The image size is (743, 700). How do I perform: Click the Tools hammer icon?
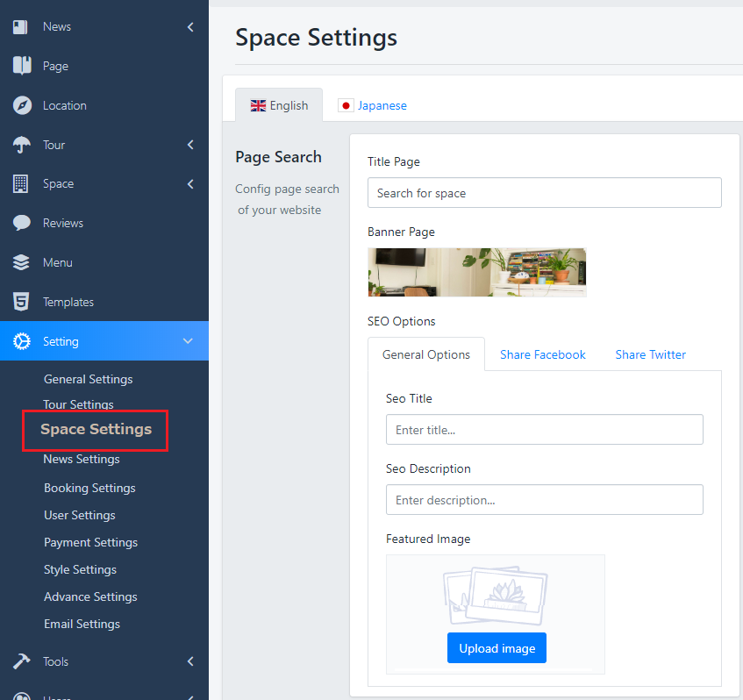[x=21, y=661]
